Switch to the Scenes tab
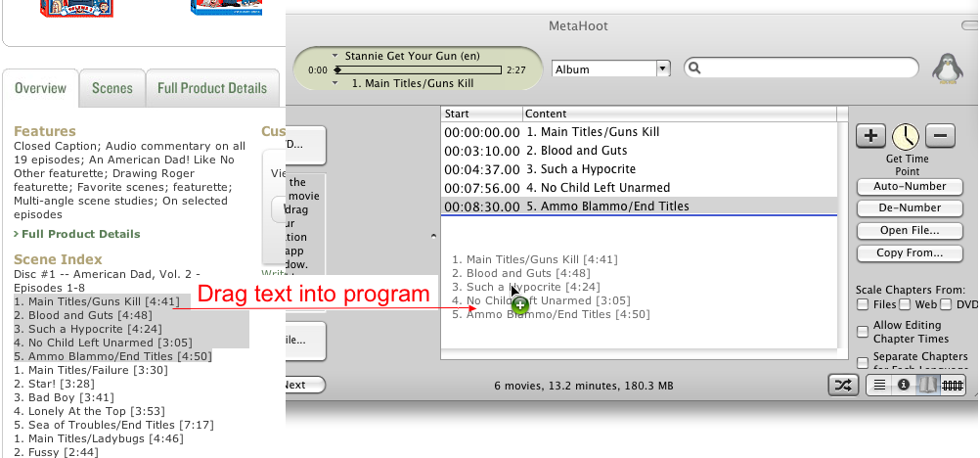The height and width of the screenshot is (458, 980). click(x=112, y=88)
